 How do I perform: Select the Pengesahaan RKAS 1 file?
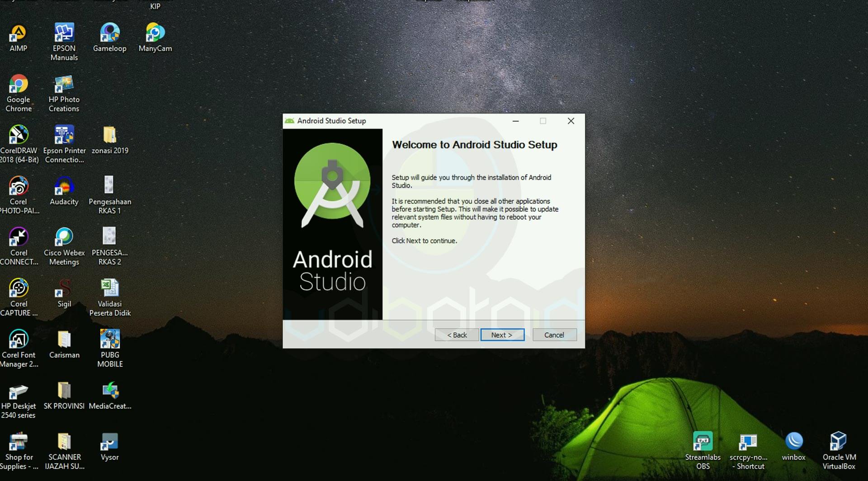(x=110, y=195)
